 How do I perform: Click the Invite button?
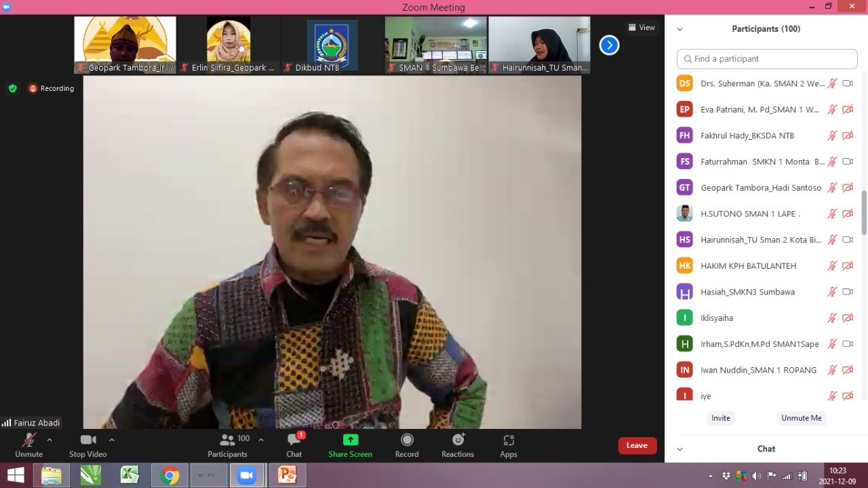point(720,418)
